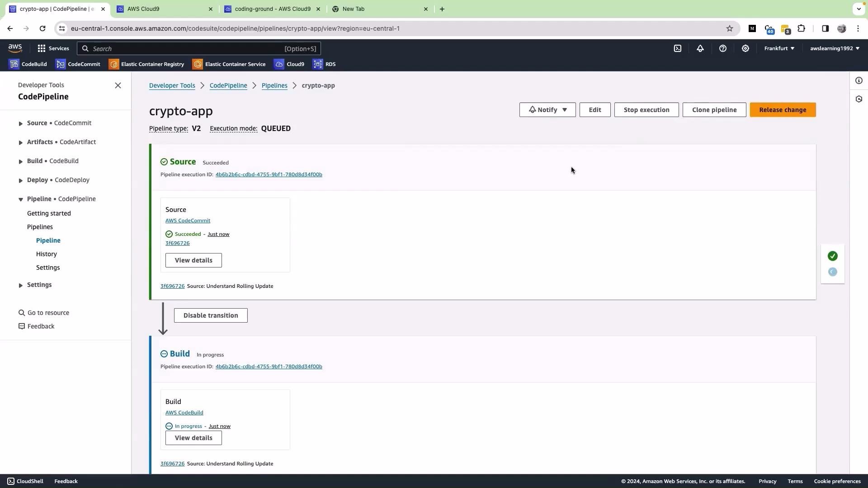Switch to coding-ground AWS Cloud9 tab
Viewport: 868px width, 488px height.
pyautogui.click(x=273, y=9)
